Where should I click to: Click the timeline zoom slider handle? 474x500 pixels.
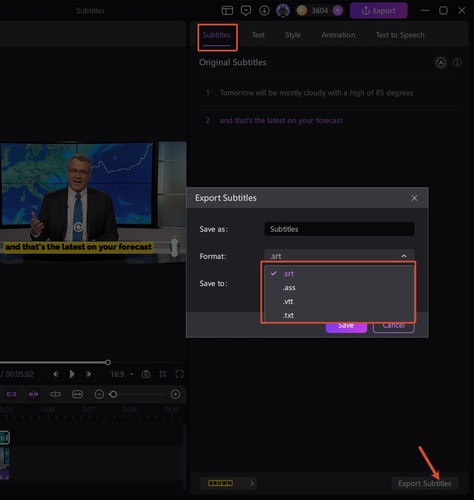pyautogui.click(x=113, y=394)
